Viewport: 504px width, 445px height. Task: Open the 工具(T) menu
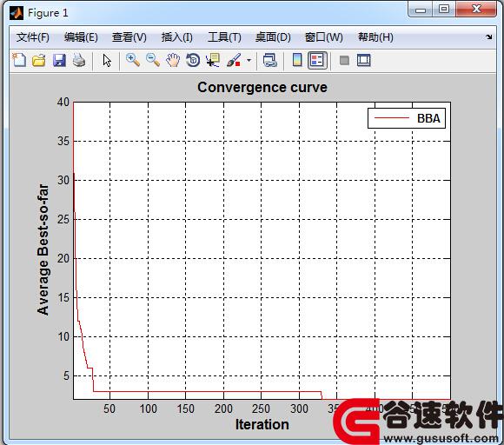pyautogui.click(x=225, y=37)
